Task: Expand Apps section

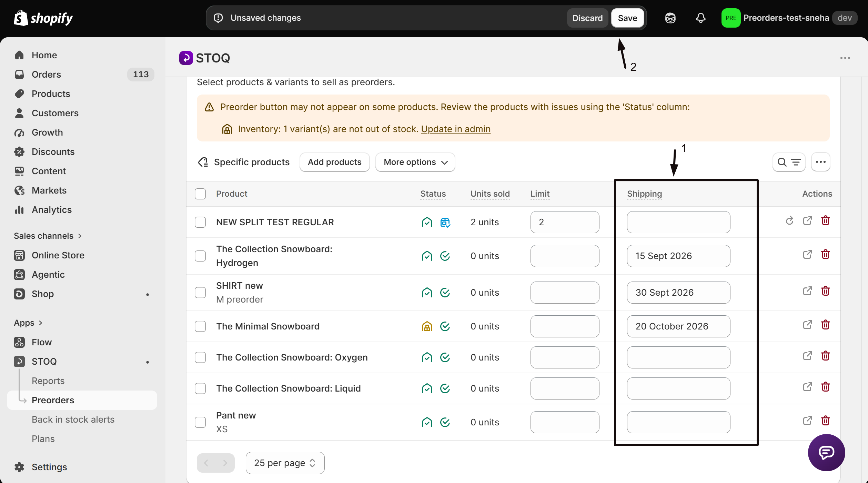Action: pyautogui.click(x=28, y=323)
